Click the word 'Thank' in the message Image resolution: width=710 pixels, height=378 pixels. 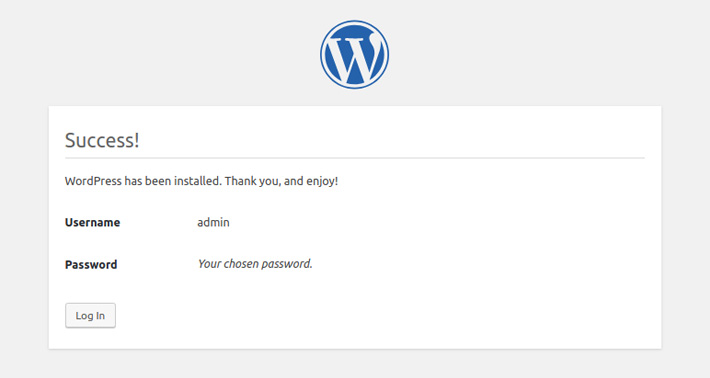[x=240, y=181]
